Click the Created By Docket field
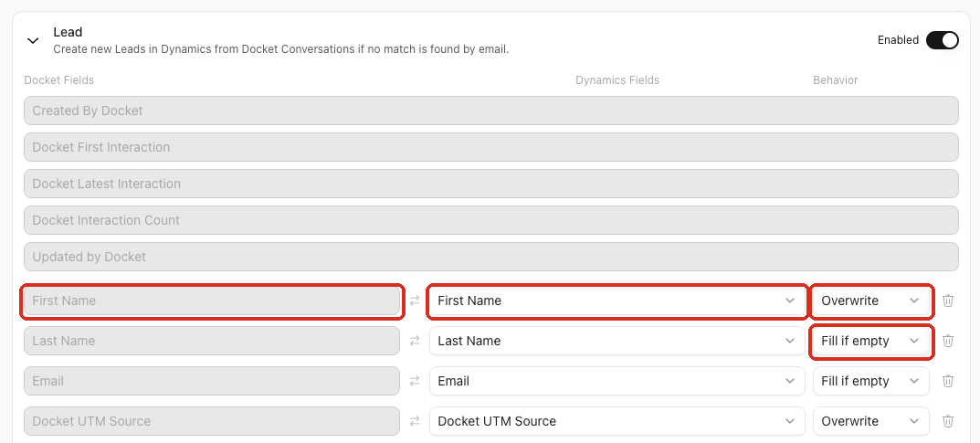 [491, 111]
